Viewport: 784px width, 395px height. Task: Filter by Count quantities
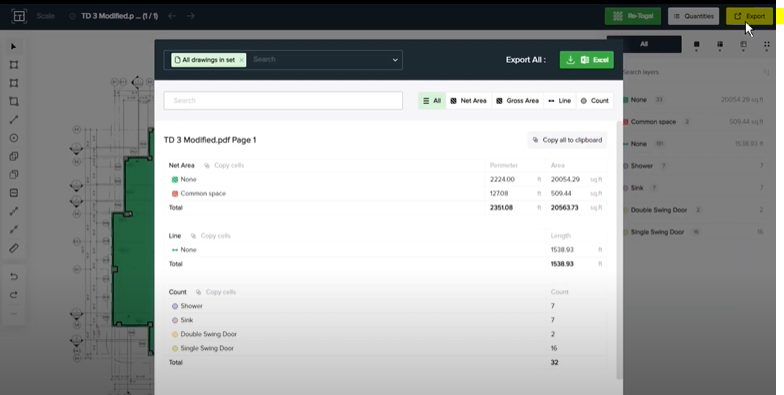pyautogui.click(x=594, y=100)
